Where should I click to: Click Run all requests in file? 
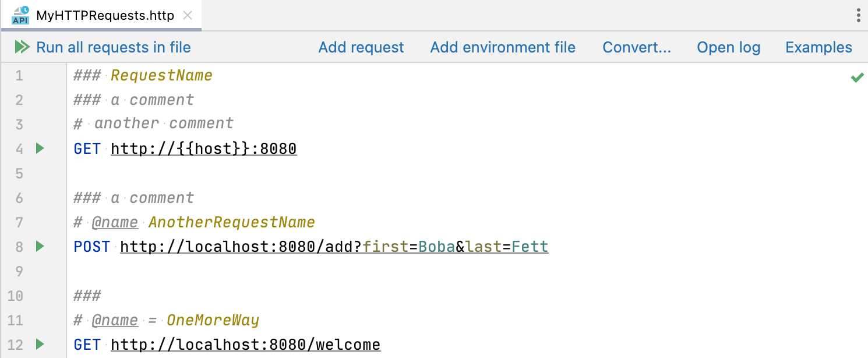point(113,47)
